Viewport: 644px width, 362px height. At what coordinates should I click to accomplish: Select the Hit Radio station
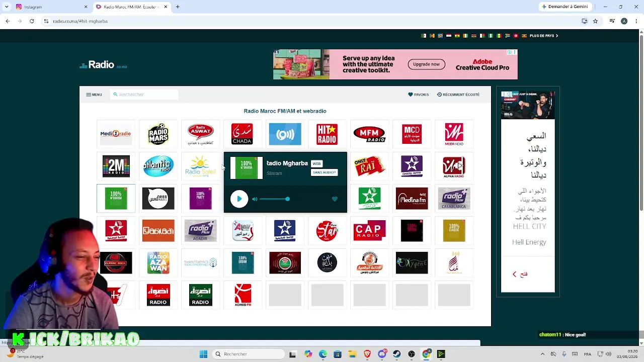pyautogui.click(x=327, y=134)
